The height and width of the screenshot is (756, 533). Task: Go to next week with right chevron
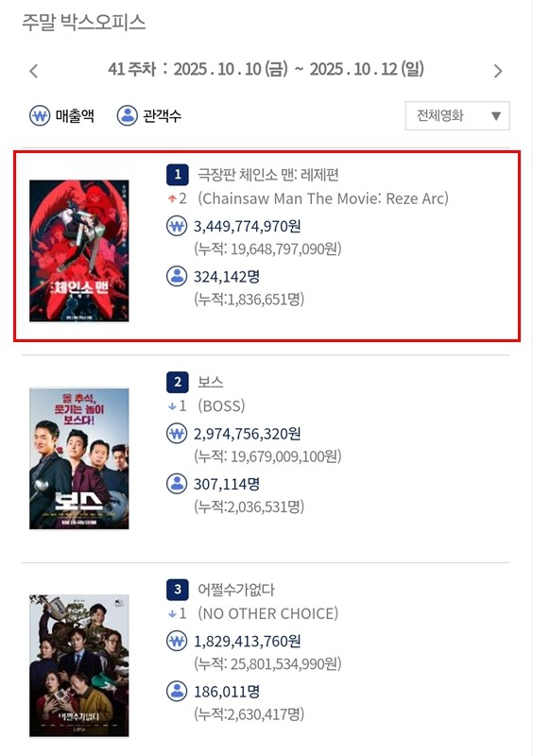[x=498, y=71]
